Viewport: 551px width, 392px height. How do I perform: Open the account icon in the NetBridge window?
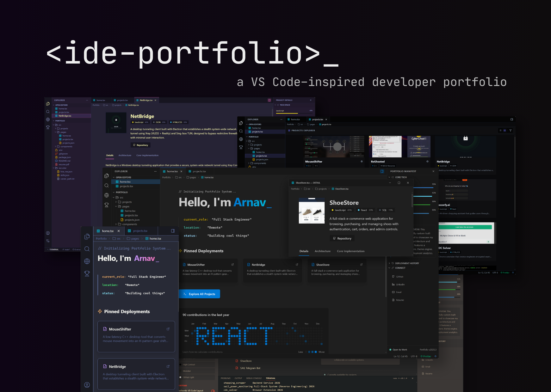pos(48,233)
